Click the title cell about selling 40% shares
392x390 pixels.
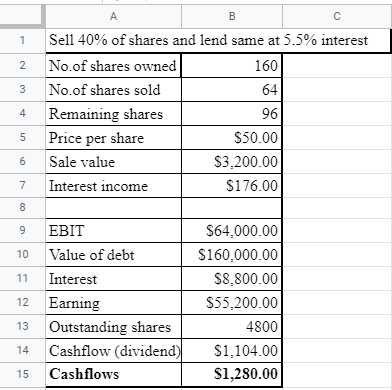(218, 41)
